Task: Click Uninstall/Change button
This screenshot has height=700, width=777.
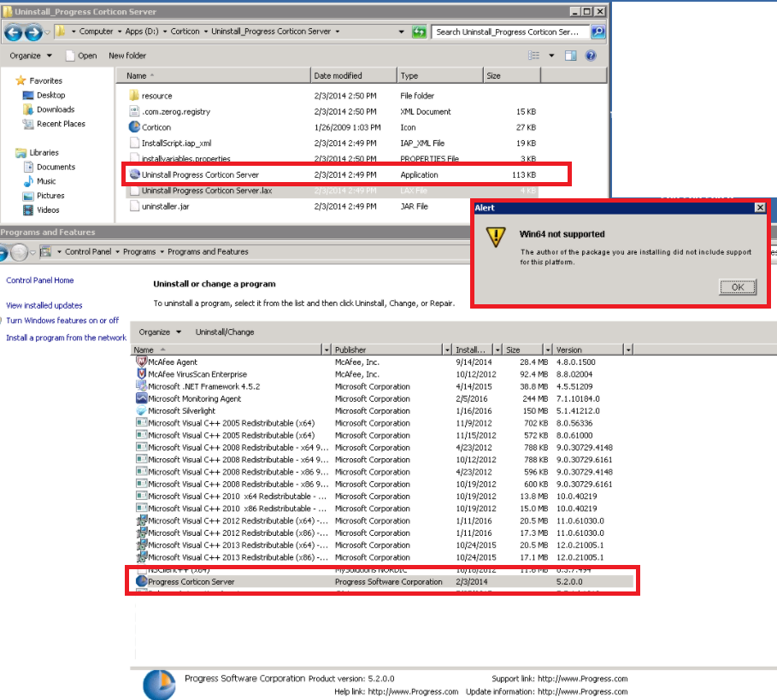Action: tap(225, 332)
